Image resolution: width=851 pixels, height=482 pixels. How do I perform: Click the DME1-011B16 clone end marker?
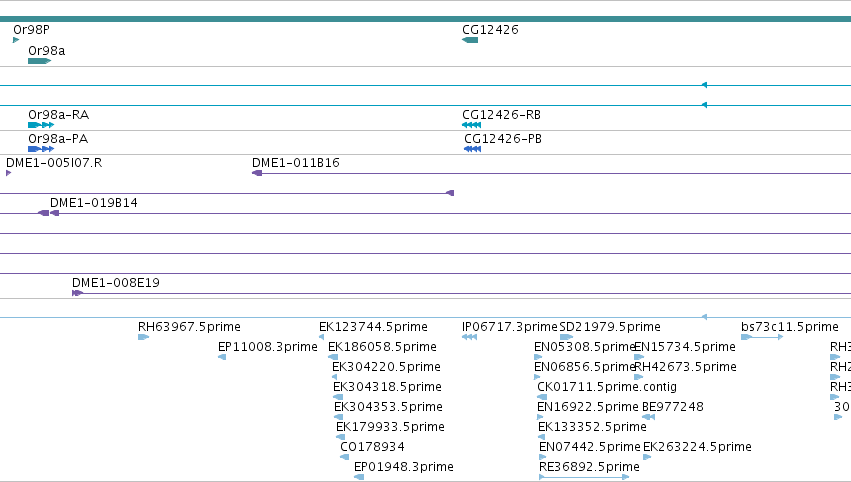click(x=257, y=173)
